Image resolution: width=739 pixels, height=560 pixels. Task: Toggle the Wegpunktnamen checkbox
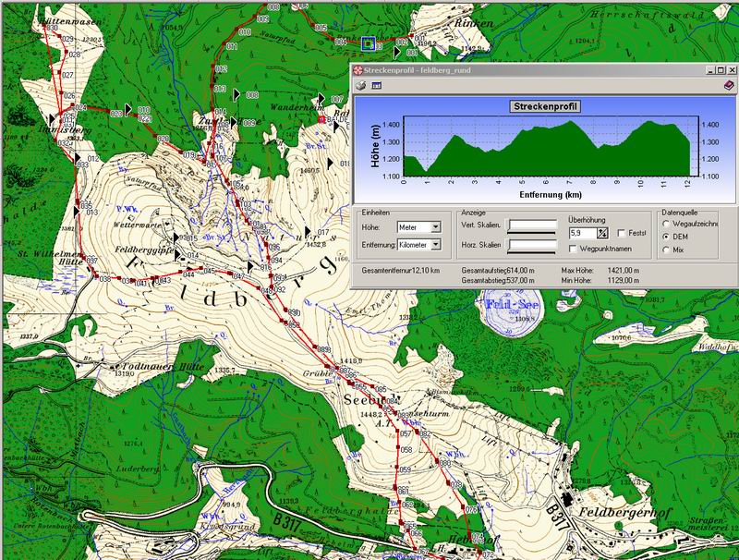click(x=573, y=249)
